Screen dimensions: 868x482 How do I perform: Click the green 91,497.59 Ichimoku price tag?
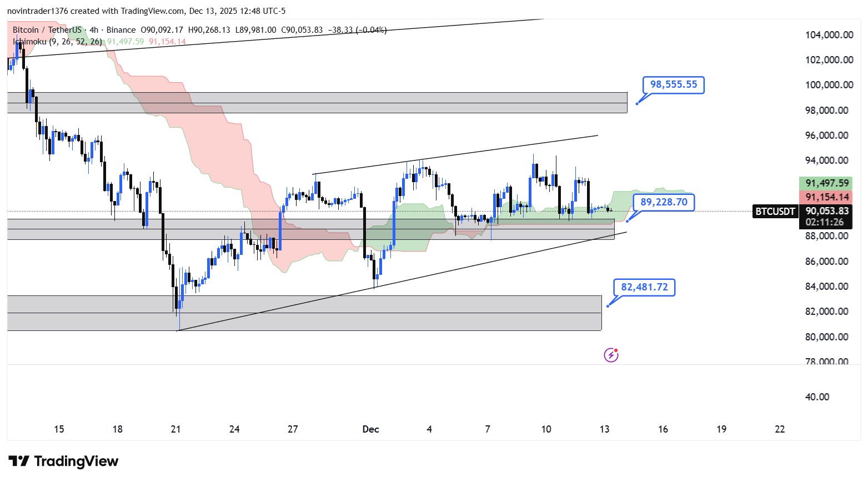(x=827, y=183)
